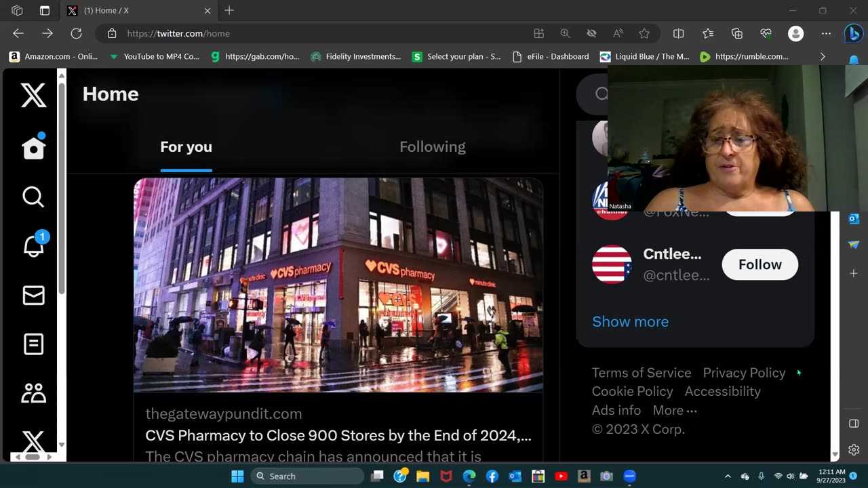Open Accessibility link

click(x=722, y=391)
